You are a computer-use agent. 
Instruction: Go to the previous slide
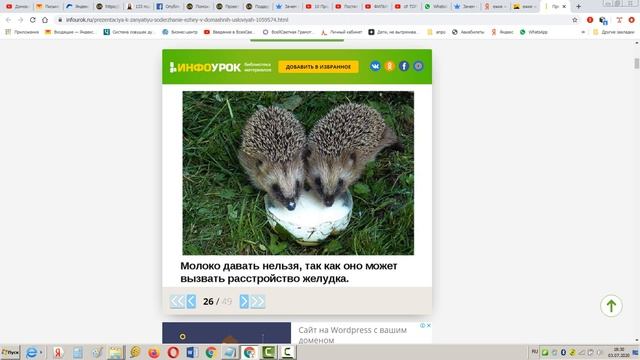pyautogui.click(x=191, y=302)
